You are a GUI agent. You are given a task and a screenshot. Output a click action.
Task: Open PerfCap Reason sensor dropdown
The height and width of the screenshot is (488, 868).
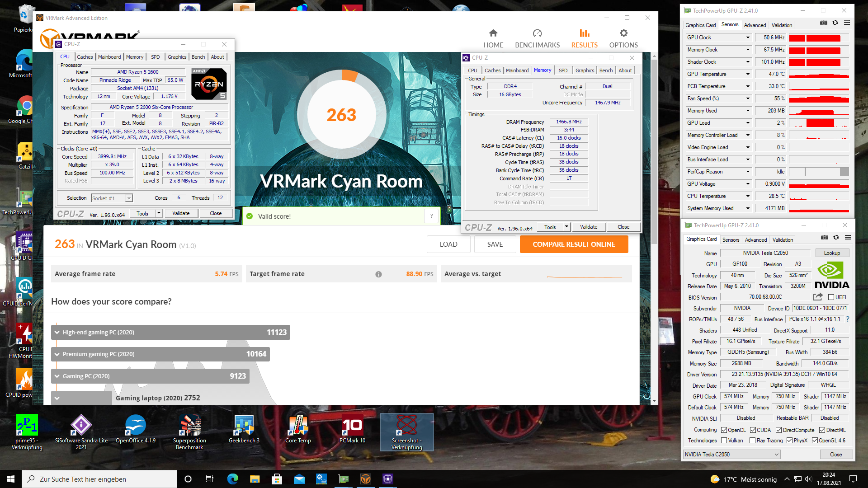(748, 172)
